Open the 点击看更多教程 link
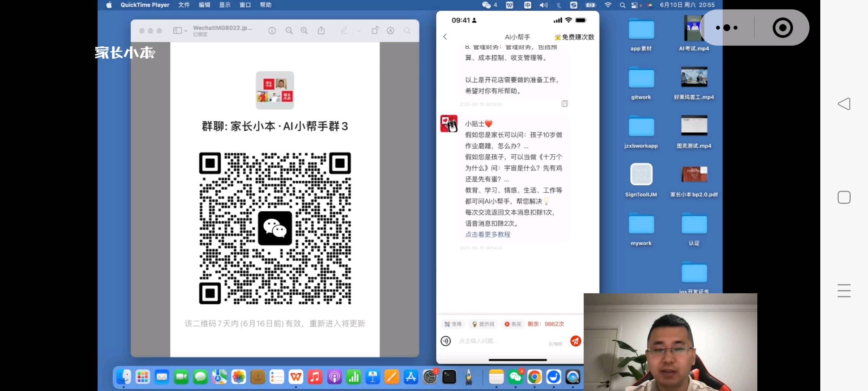Viewport: 868px width, 391px height. [x=488, y=234]
